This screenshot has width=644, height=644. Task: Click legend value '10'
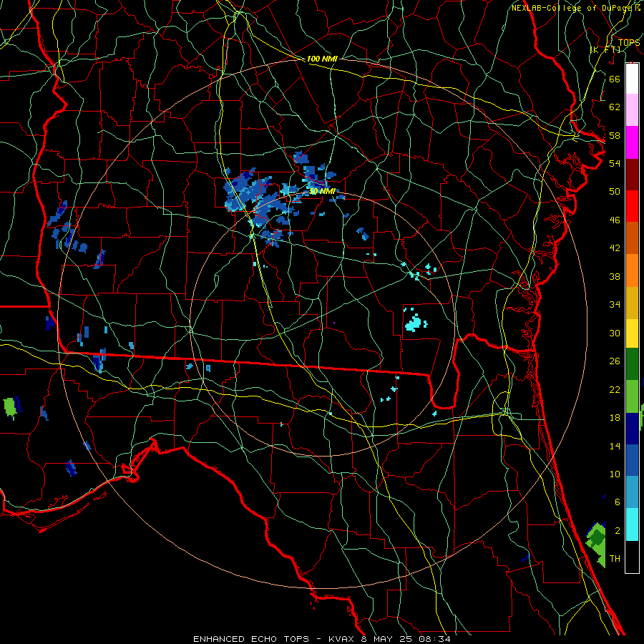tap(615, 474)
